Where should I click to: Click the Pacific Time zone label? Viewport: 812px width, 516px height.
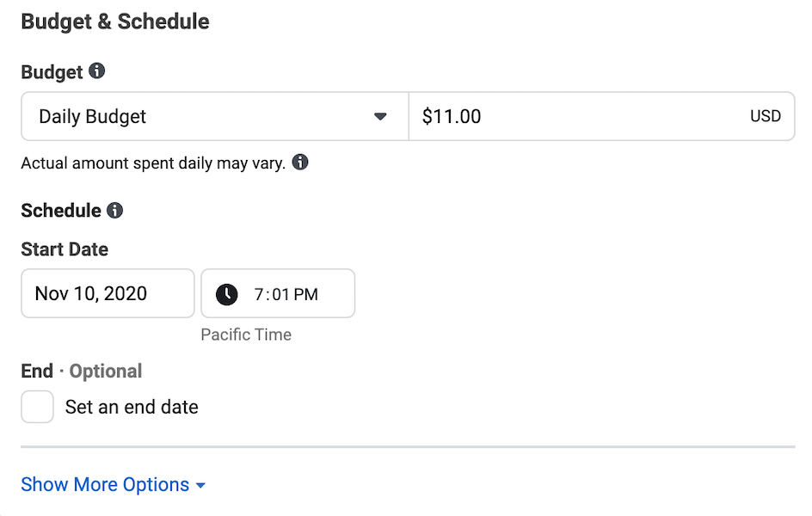(246, 335)
